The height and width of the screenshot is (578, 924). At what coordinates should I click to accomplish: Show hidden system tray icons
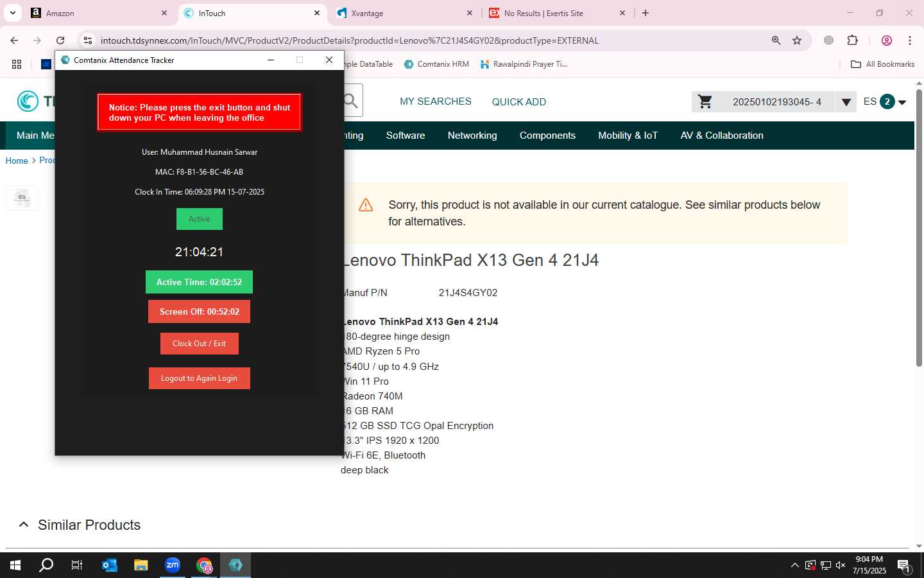[x=795, y=565]
